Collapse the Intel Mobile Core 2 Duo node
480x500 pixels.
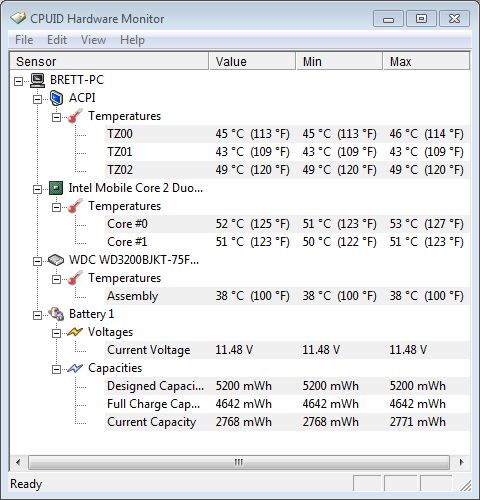coord(38,189)
